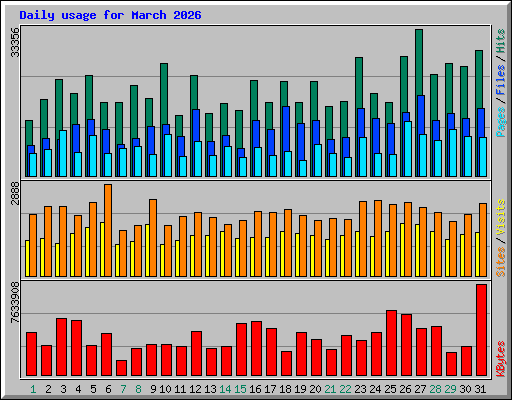Select the cyan Pages bar for day 26
512x400 pixels.
coord(408,149)
